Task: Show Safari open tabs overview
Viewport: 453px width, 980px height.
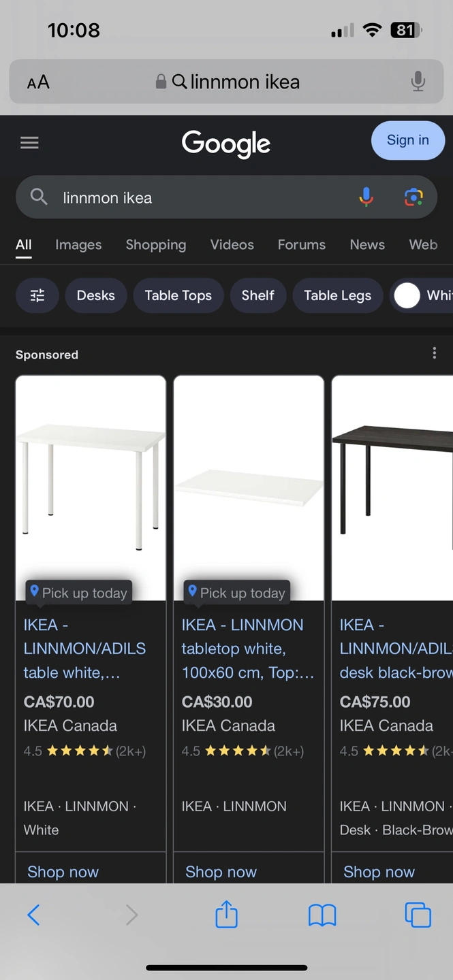Action: 418,915
